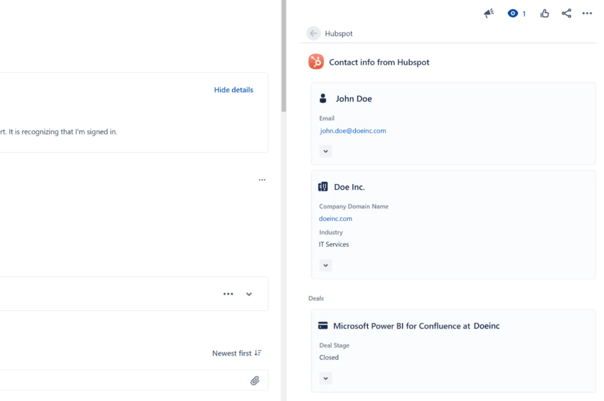The height and width of the screenshot is (401, 604).
Task: Open the share icon
Action: 566,13
